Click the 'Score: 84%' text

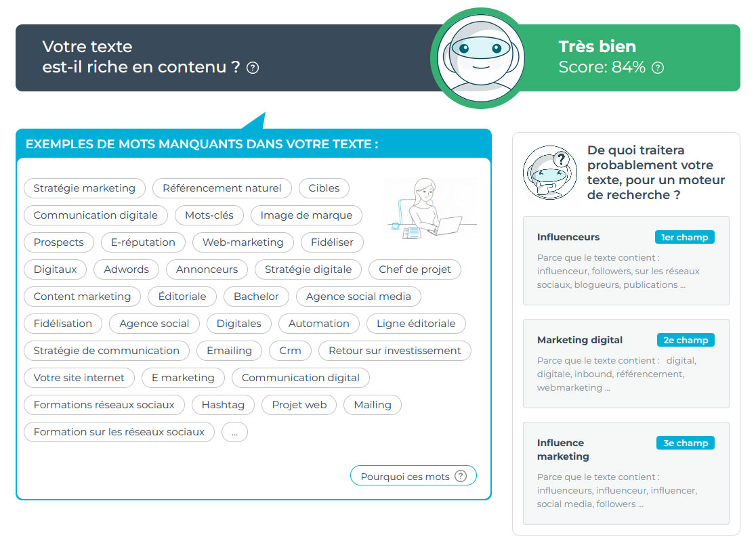click(602, 68)
